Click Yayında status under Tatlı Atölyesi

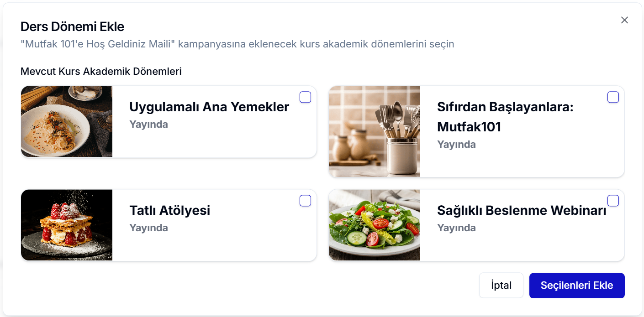[148, 228]
